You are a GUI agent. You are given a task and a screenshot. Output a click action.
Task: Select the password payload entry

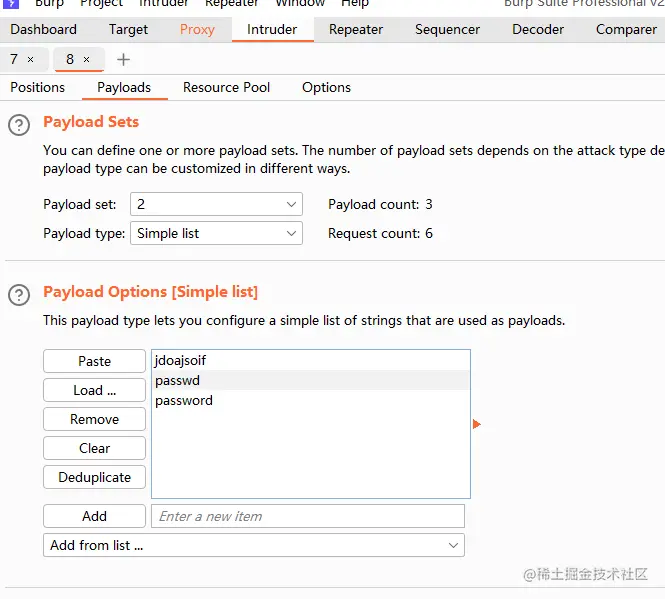(311, 400)
